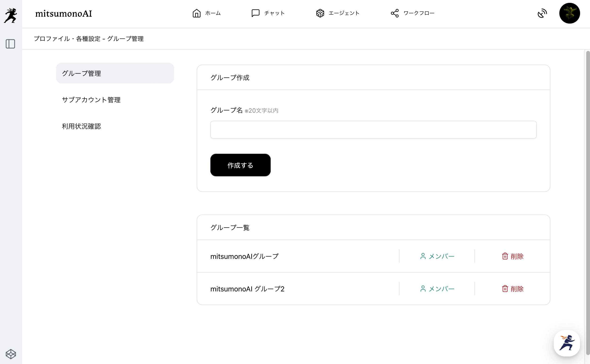590x364 pixels.
Task: Click the chat bubble icon
Action: [x=255, y=13]
